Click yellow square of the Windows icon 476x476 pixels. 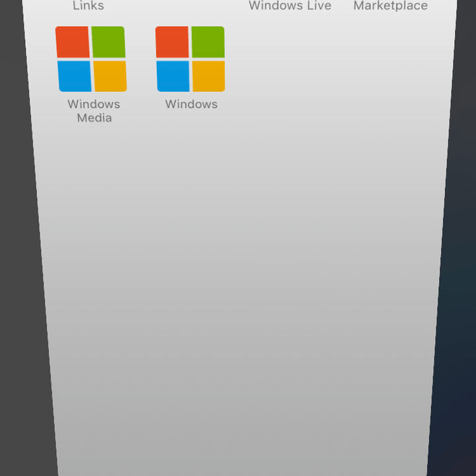click(x=209, y=76)
